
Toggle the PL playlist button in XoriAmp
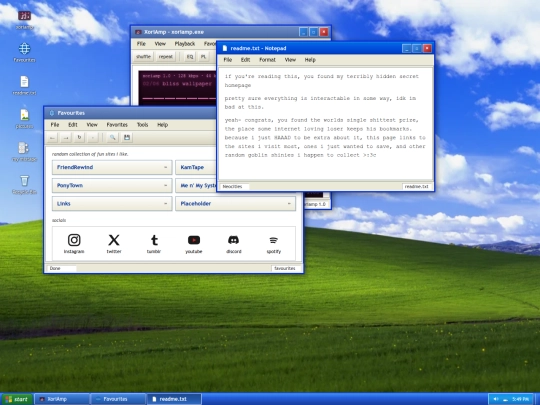click(x=204, y=57)
